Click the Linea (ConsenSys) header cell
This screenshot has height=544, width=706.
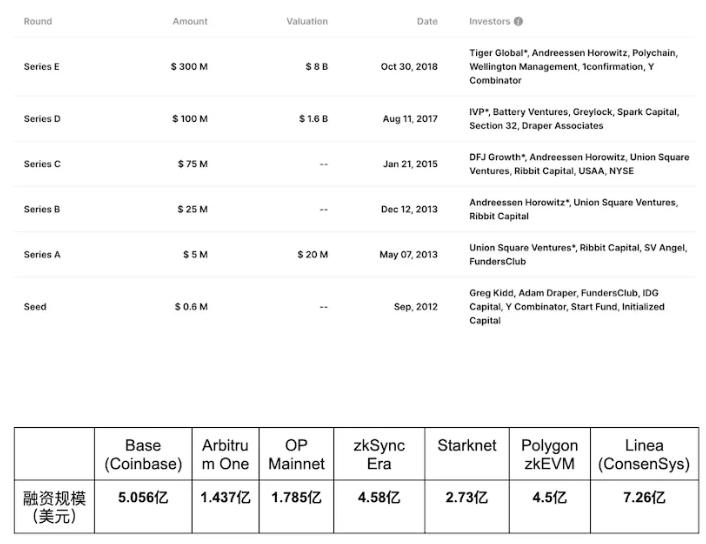pos(644,454)
